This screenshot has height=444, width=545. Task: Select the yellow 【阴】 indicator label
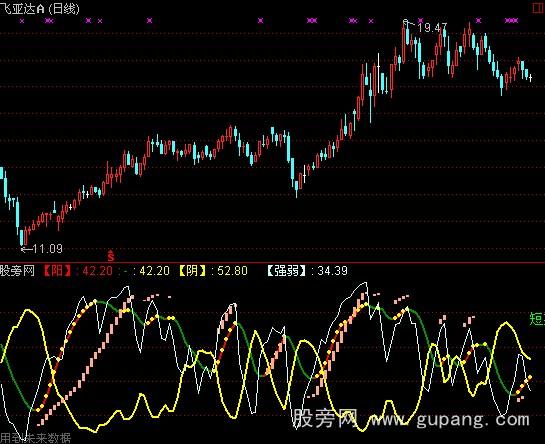[x=192, y=271]
